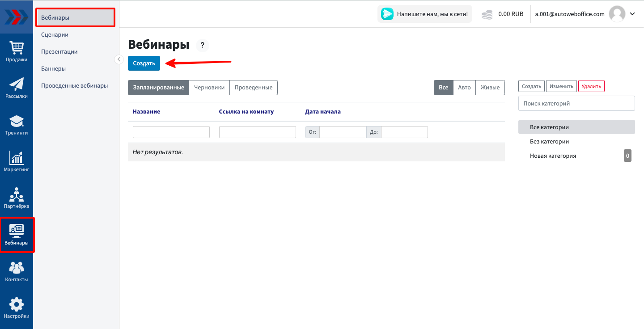Open Сценарии in the submenu
This screenshot has width=644, height=329.
[x=55, y=35]
